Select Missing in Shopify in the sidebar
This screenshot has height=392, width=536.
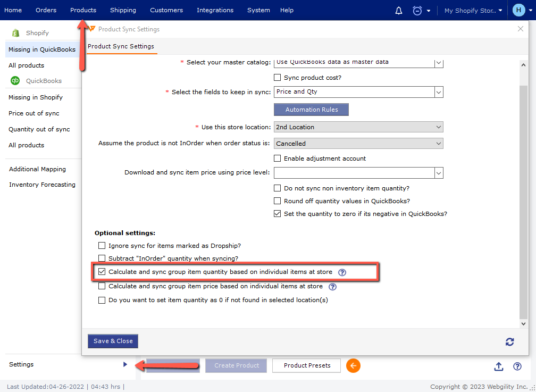coord(36,97)
